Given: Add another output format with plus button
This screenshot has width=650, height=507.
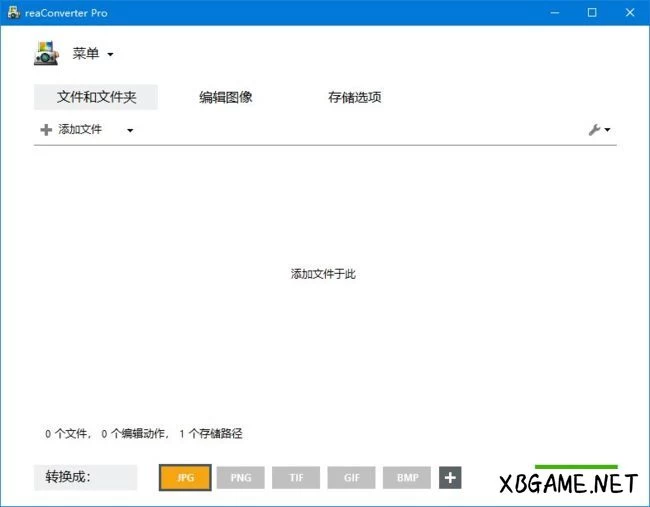Looking at the screenshot, I should point(450,478).
